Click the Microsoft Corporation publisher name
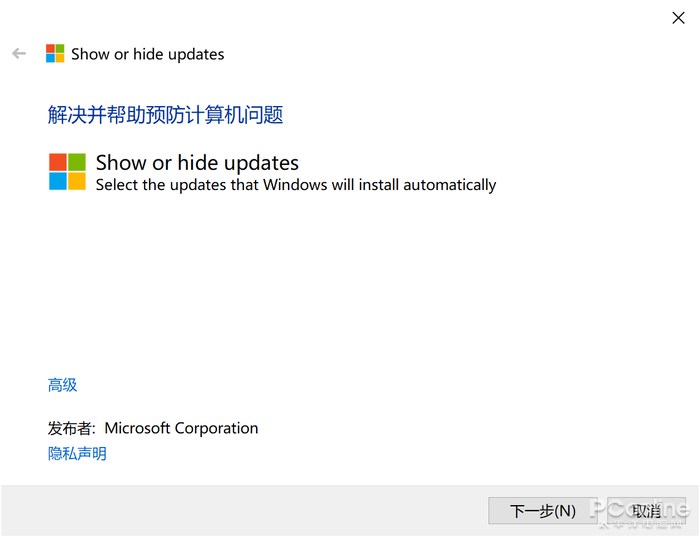The width and height of the screenshot is (700, 537). point(181,428)
